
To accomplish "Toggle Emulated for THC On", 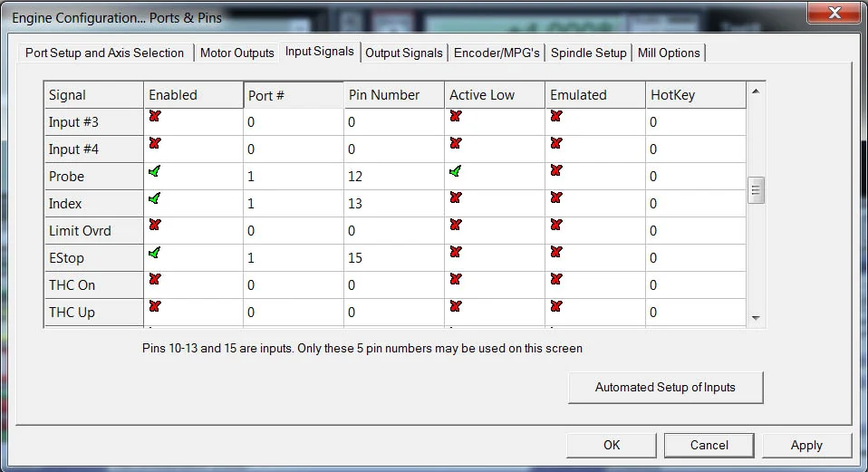I will pos(556,278).
